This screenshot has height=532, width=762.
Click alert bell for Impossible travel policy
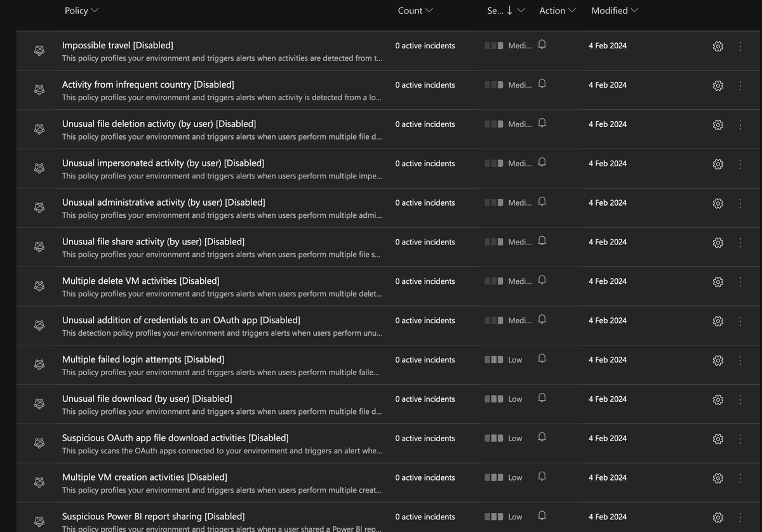(542, 44)
